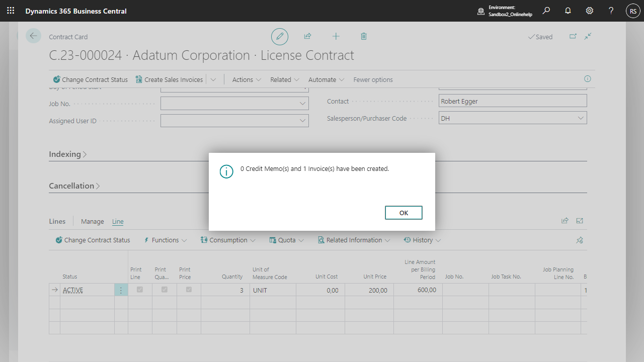The width and height of the screenshot is (644, 362).
Task: Toggle the Print Price checkbox
Action: click(189, 290)
